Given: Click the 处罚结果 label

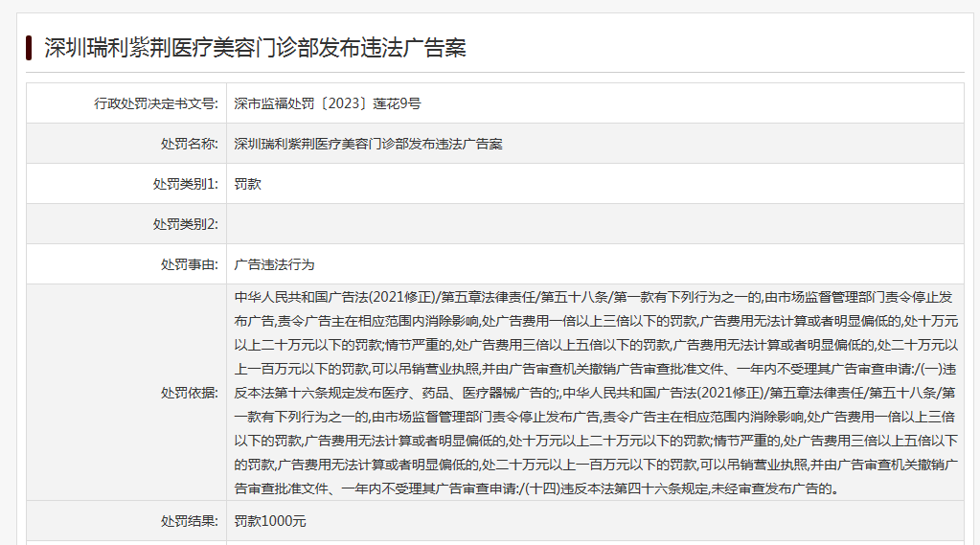Looking at the screenshot, I should tap(190, 521).
